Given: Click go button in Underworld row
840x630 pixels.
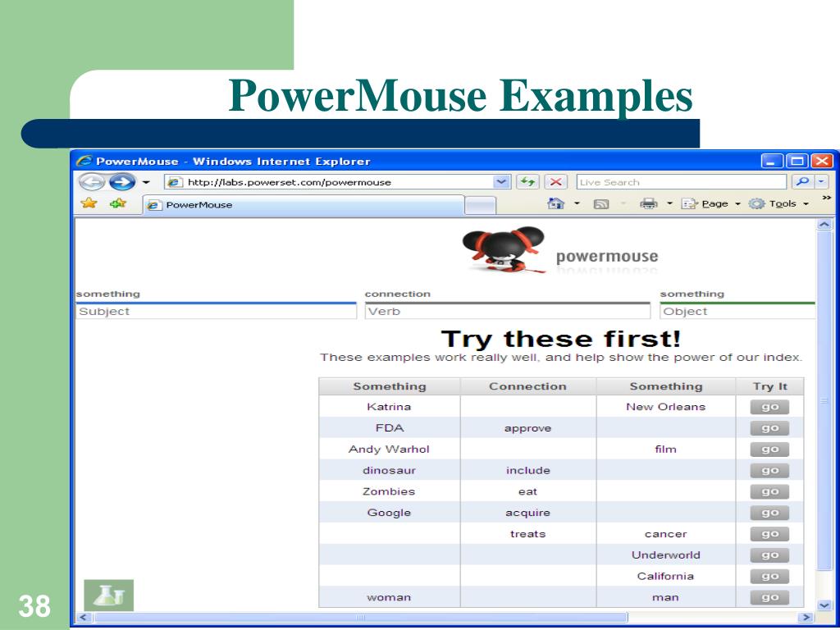Looking at the screenshot, I should [769, 555].
